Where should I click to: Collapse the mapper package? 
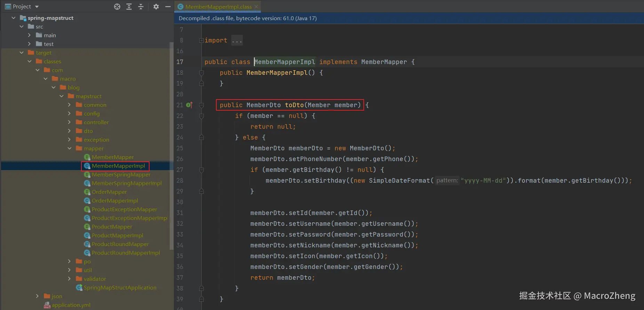(x=69, y=148)
